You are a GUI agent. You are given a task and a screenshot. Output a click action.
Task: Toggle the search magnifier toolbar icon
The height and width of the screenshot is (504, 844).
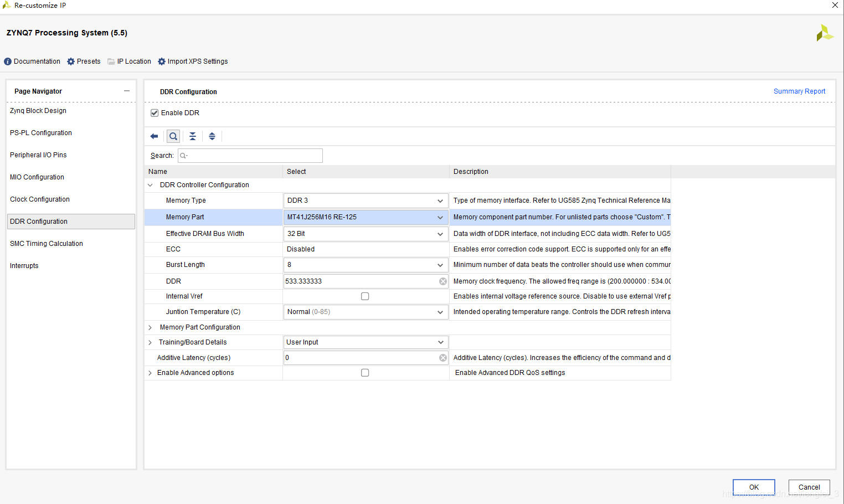[x=173, y=136]
